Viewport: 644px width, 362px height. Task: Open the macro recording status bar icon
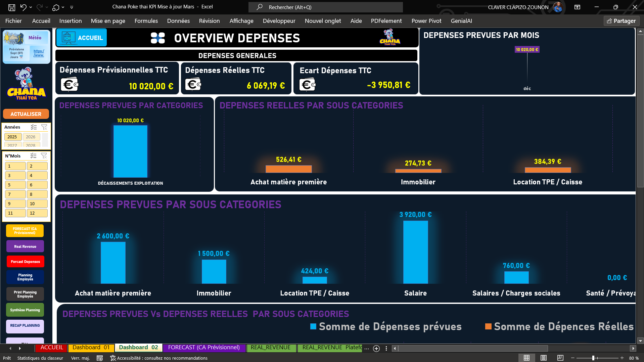tap(100, 358)
